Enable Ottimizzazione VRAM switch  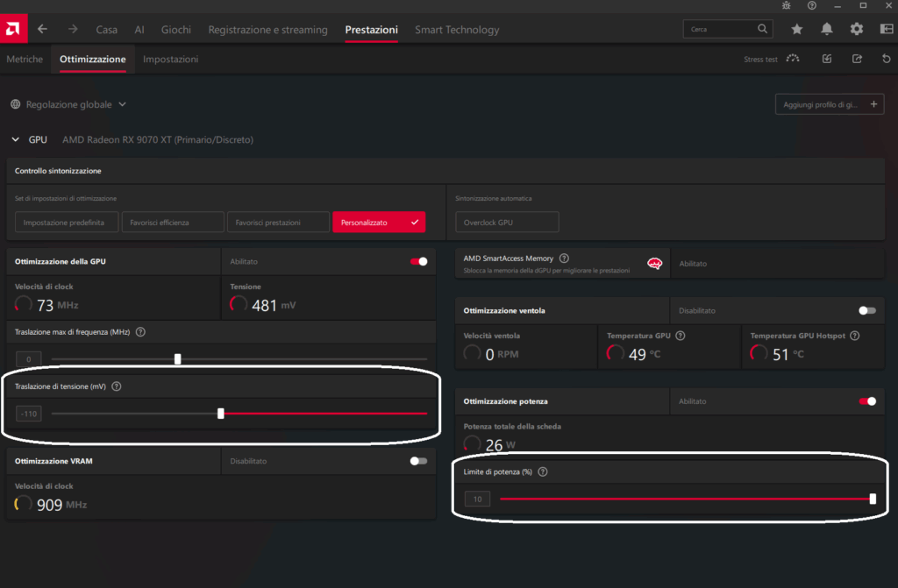coord(418,461)
